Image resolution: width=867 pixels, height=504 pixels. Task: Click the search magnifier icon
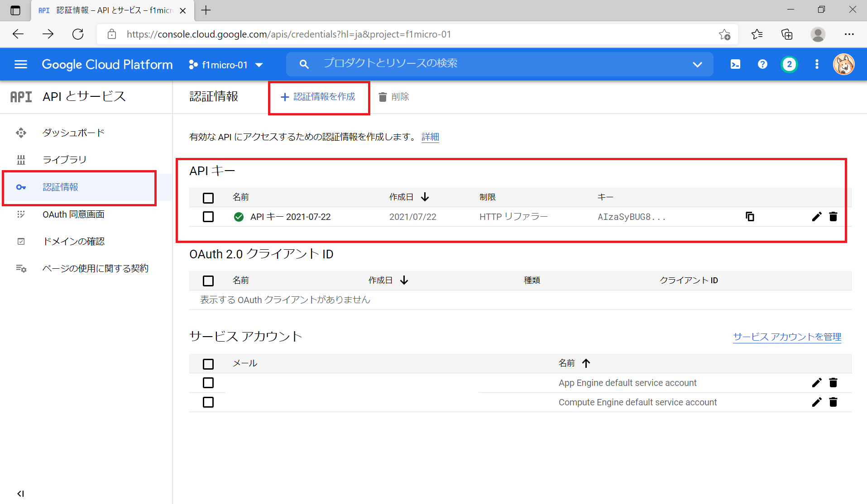point(304,64)
